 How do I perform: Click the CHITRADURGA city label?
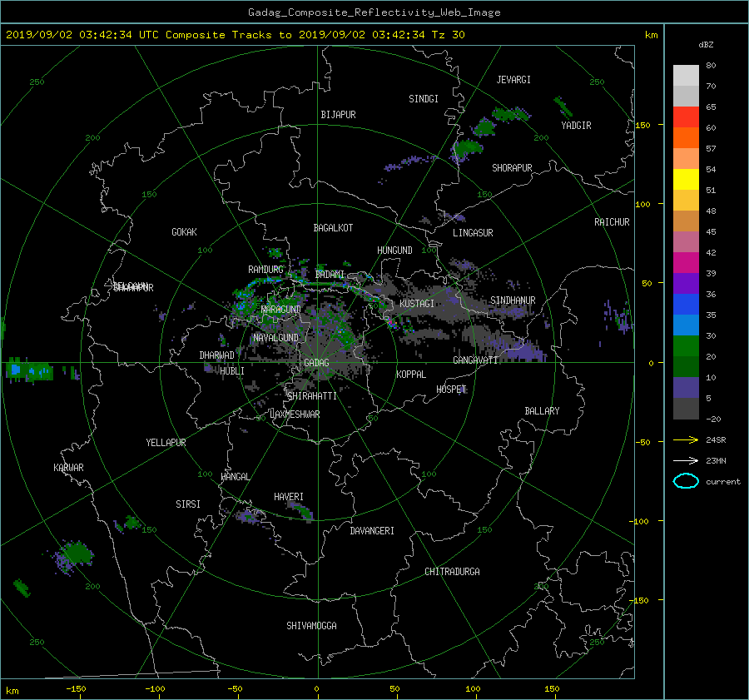(x=452, y=572)
